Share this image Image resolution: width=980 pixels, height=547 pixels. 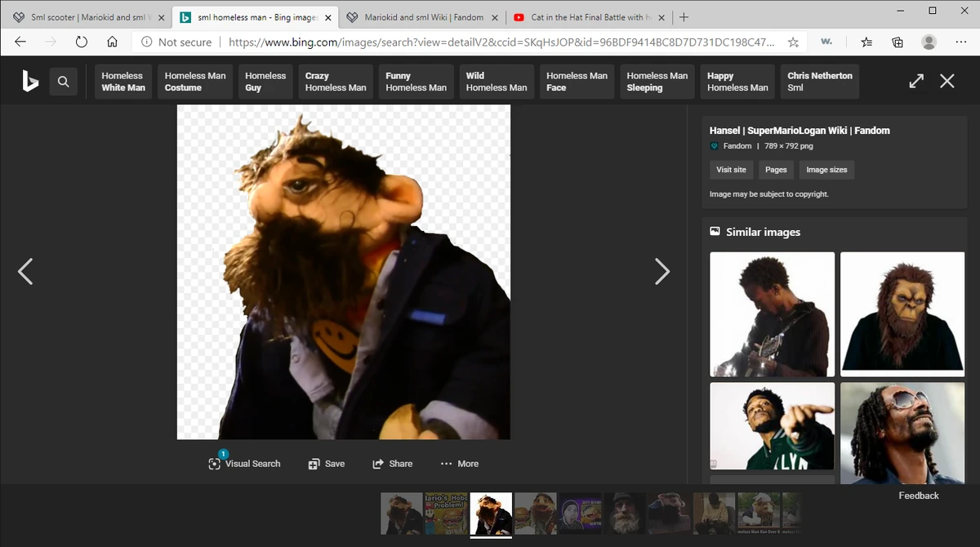click(x=392, y=464)
